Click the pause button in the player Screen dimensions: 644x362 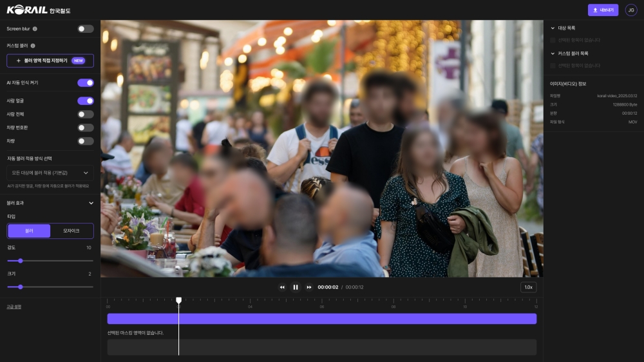coord(296,287)
